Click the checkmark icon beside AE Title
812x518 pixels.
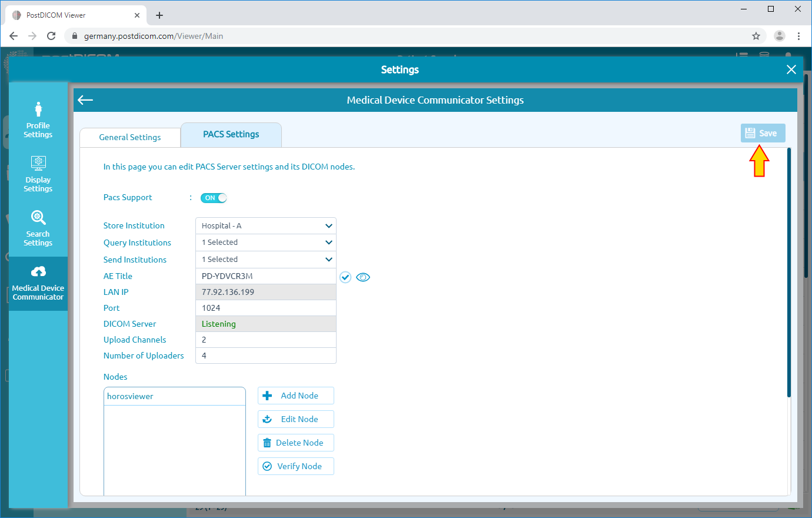coord(345,277)
